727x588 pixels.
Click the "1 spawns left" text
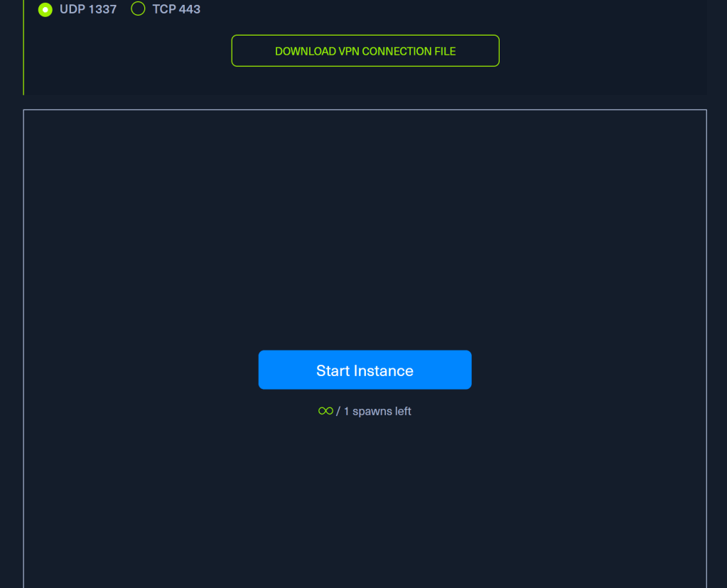coord(377,411)
